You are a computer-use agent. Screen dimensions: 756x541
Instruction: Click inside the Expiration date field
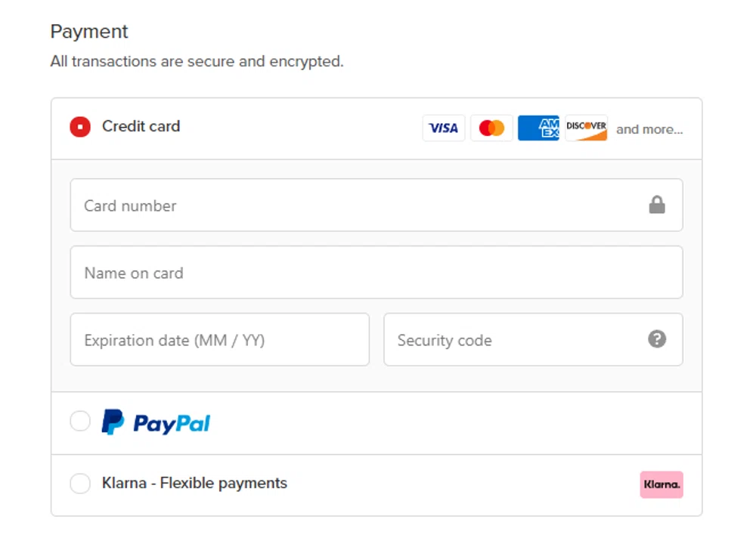(219, 339)
